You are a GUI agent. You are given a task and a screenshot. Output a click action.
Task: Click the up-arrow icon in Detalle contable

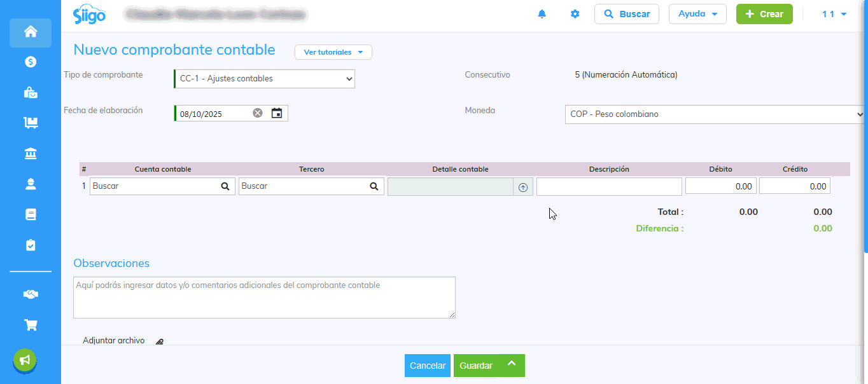[523, 187]
